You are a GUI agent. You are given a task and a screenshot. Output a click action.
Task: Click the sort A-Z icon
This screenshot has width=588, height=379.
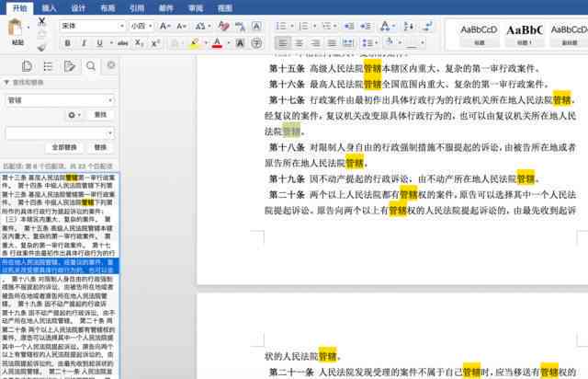coord(409,26)
